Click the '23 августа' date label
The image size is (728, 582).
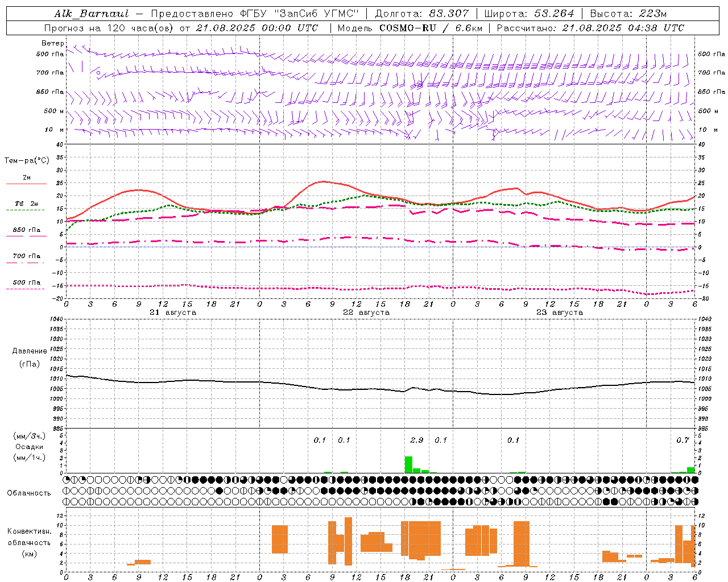pos(560,313)
